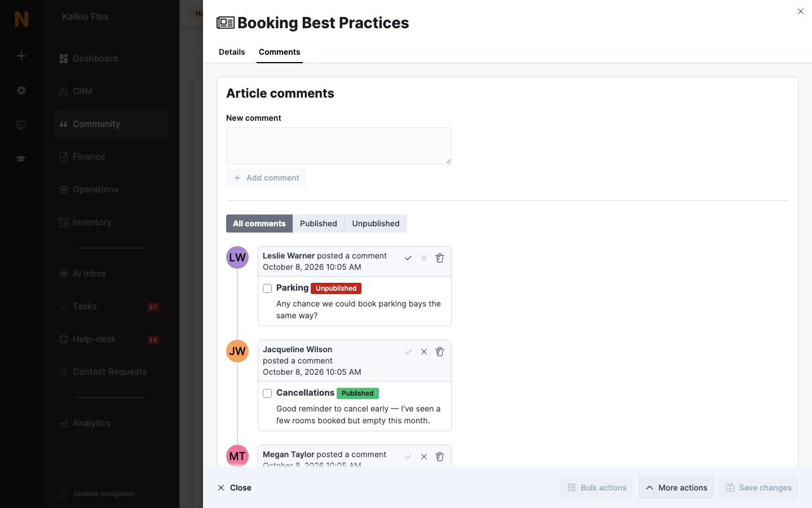Click the LW avatar
The width and height of the screenshot is (812, 508).
pos(237,257)
